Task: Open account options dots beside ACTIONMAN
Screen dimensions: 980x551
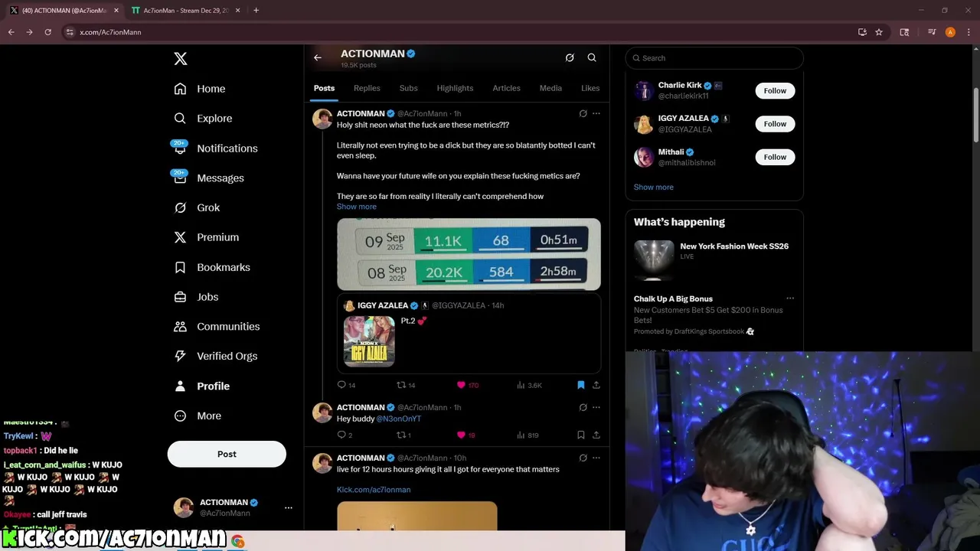Action: [289, 507]
